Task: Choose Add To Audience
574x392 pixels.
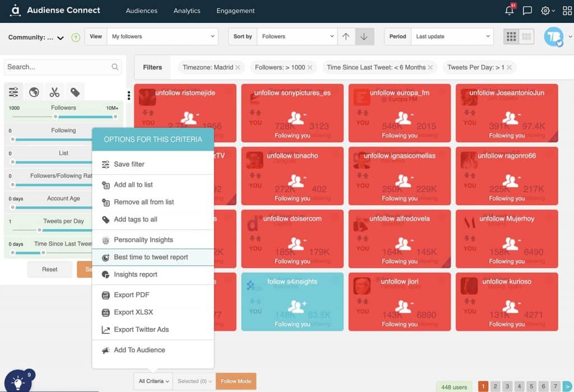Action: click(152, 350)
